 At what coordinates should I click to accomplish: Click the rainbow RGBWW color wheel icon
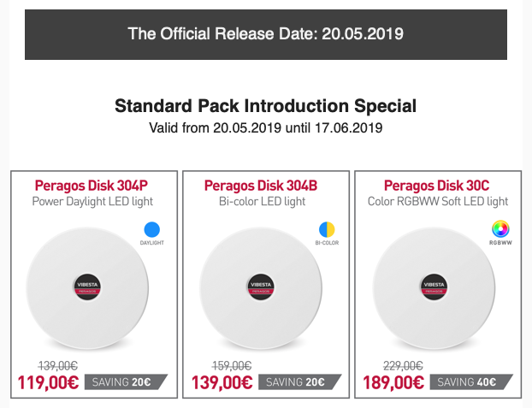[x=499, y=229]
